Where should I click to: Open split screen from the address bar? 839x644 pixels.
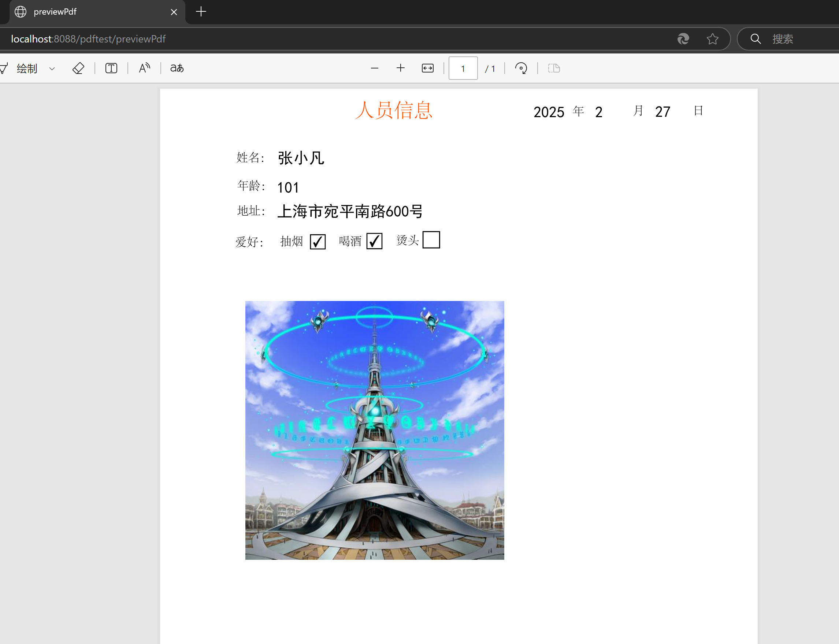683,39
